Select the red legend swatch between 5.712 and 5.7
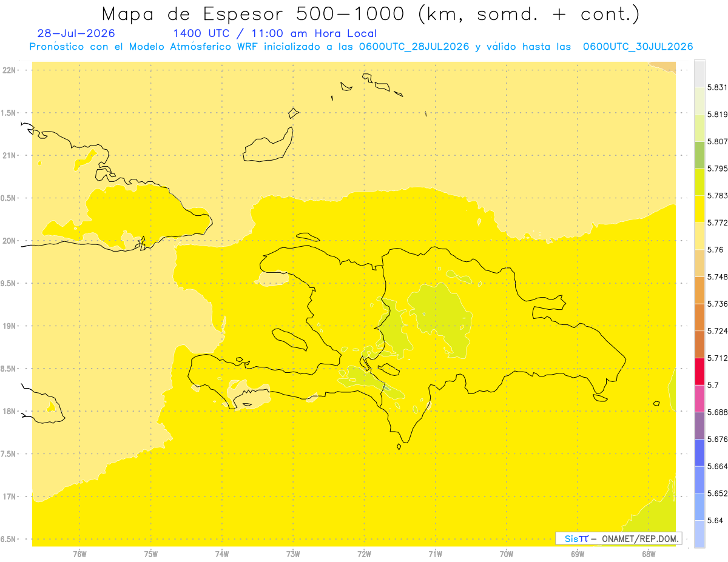Viewport: 728px width, 562px height. pos(699,371)
